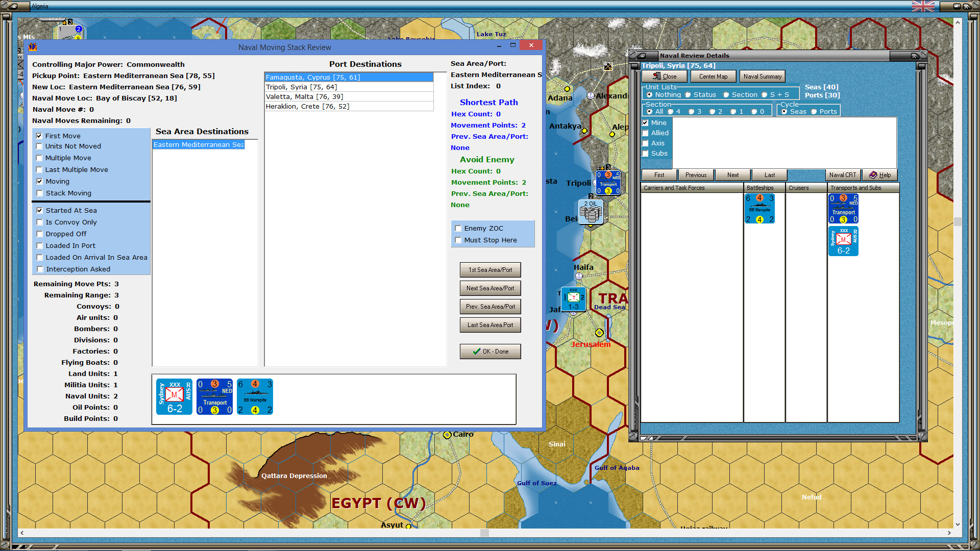Enable the Enemy ZOC checkbox
This screenshot has height=551, width=980.
pos(458,229)
